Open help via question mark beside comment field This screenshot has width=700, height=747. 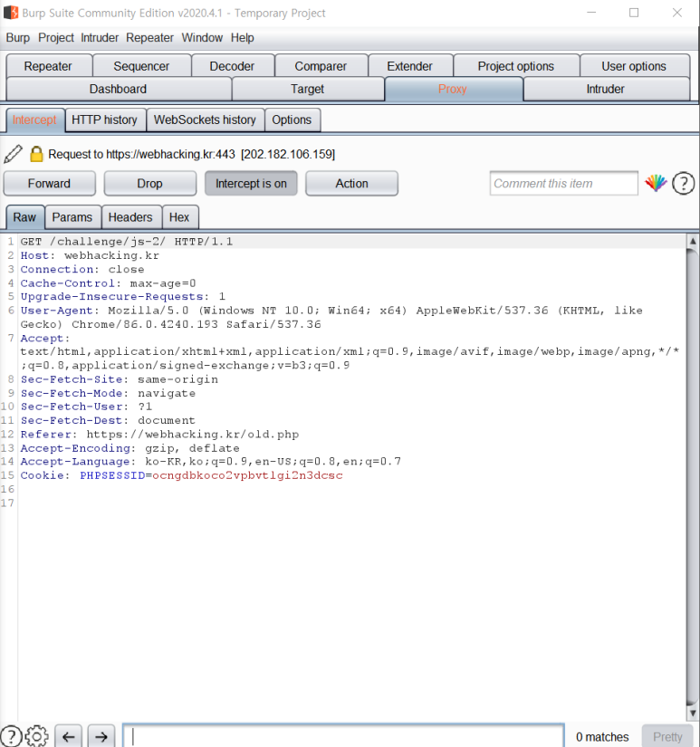click(684, 184)
